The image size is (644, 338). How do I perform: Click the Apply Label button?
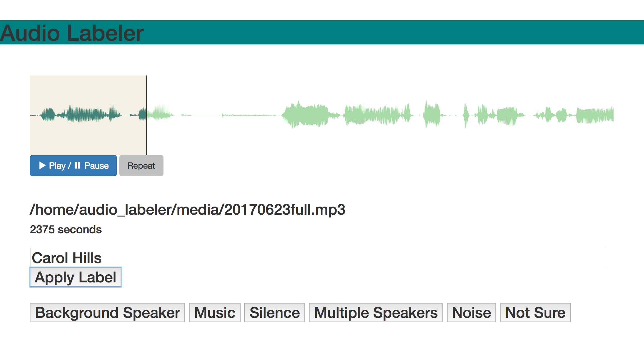tap(76, 277)
